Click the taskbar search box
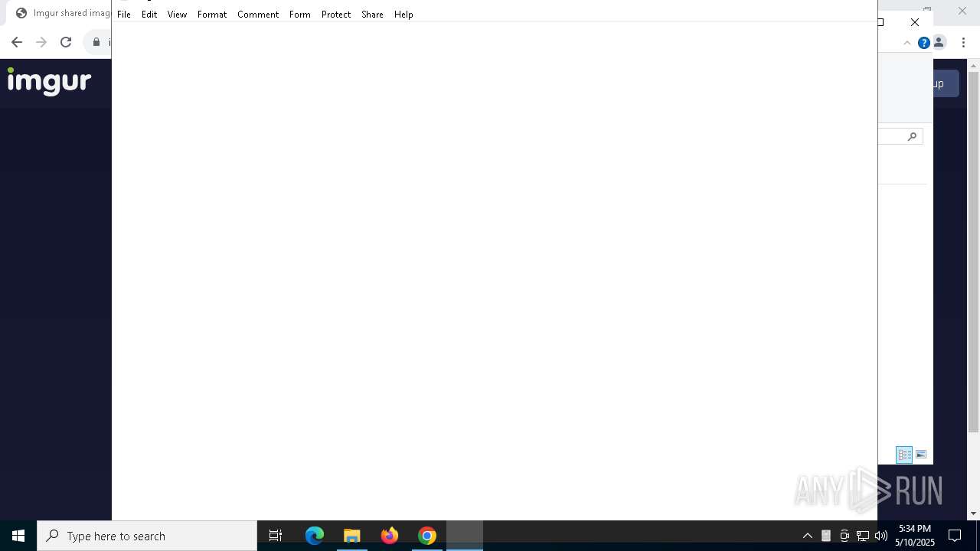The height and width of the screenshot is (551, 980). (147, 536)
